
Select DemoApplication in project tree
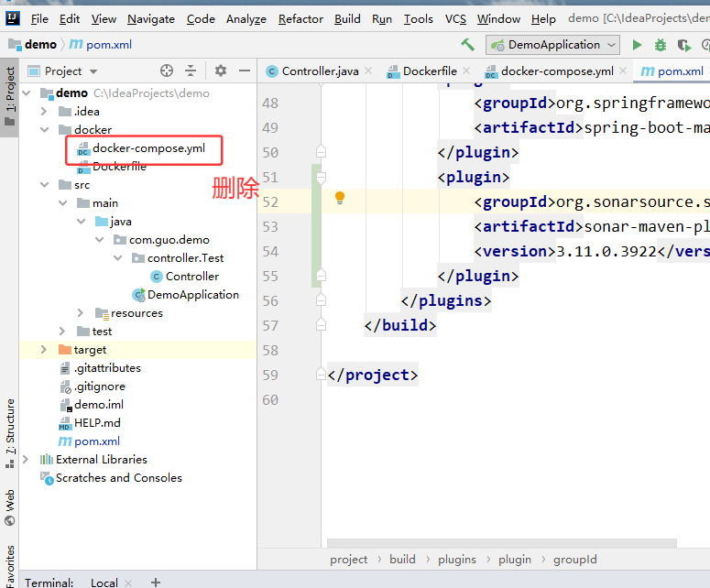pyautogui.click(x=193, y=295)
